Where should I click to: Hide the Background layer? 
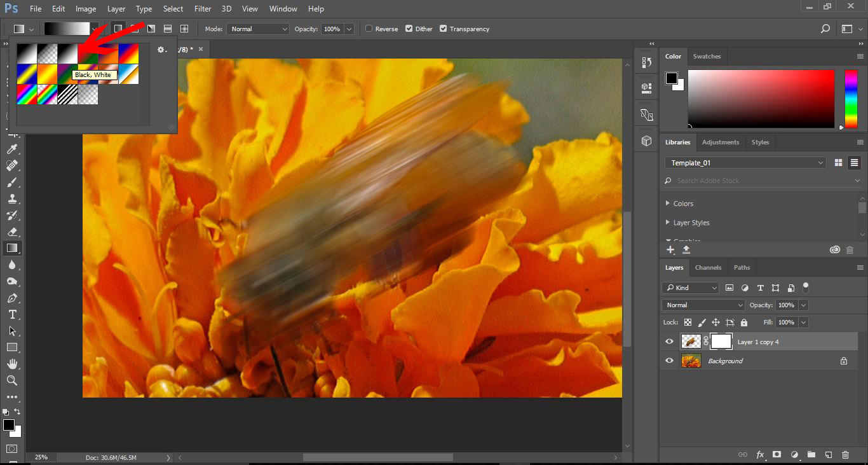pos(669,361)
